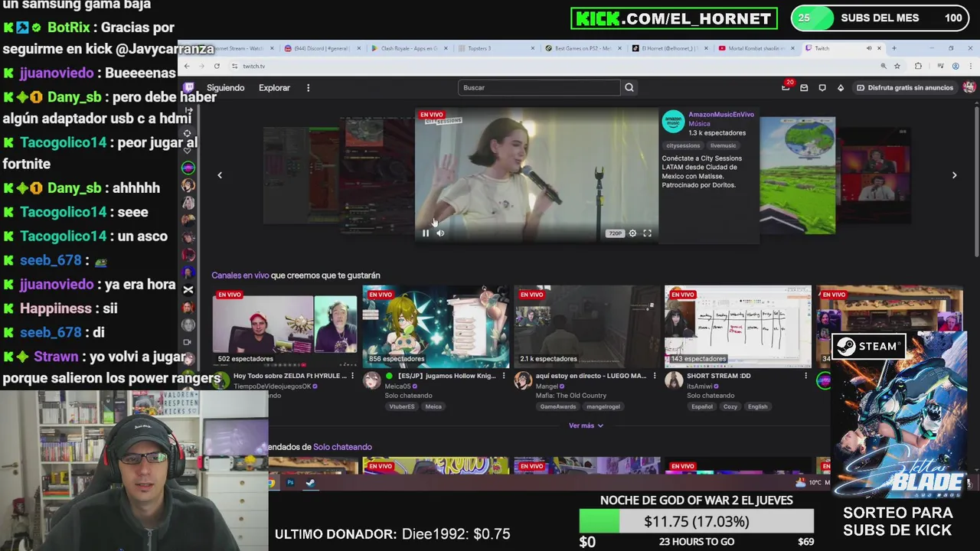Screen dimensions: 980x551
Task: Select the Meica tag
Action: point(433,406)
